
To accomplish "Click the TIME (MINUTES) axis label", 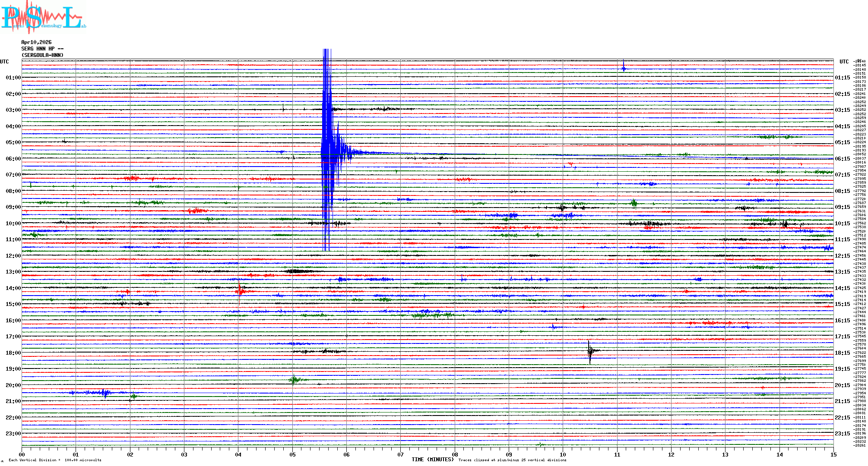I will (432, 460).
